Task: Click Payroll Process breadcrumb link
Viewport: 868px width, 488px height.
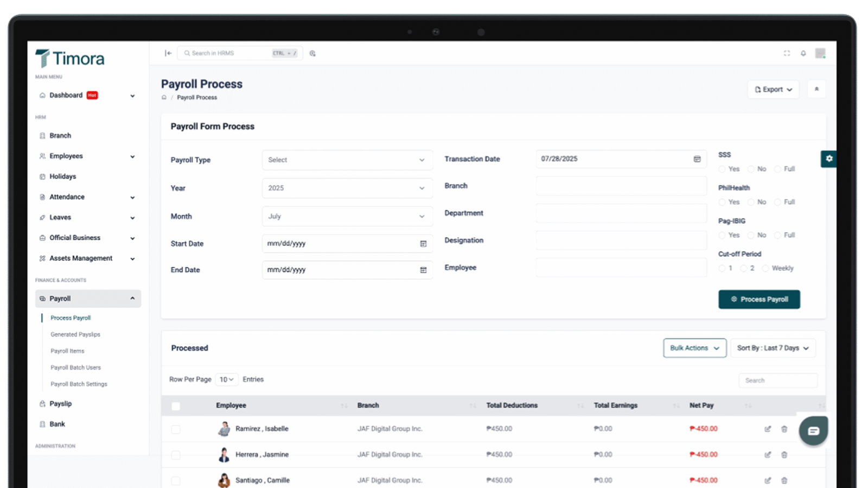Action: click(197, 98)
